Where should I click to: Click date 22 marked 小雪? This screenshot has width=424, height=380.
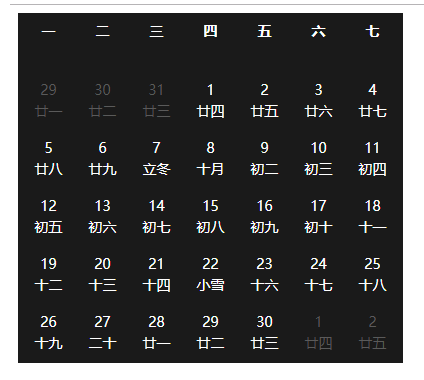click(x=210, y=275)
